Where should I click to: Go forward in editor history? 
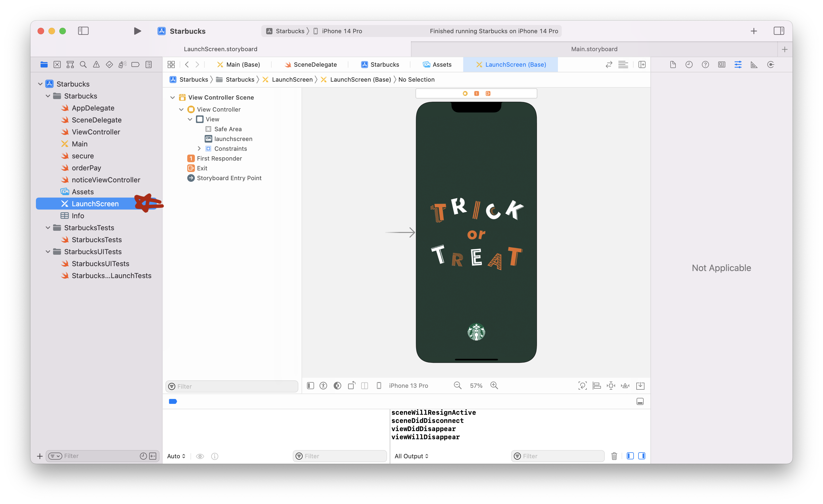197,64
